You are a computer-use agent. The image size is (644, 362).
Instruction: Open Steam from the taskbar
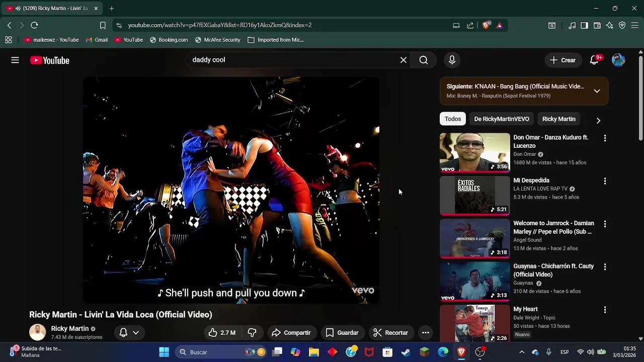click(406, 352)
